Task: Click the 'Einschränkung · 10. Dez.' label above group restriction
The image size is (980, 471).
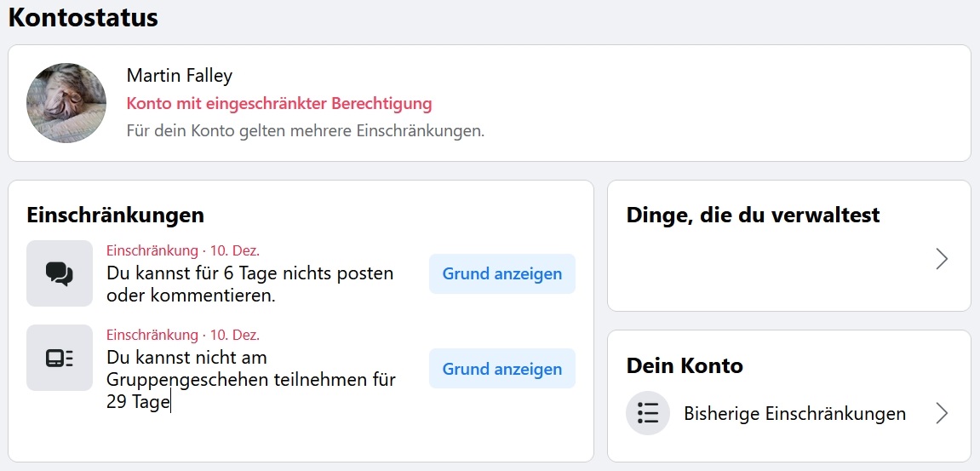Action: click(x=182, y=335)
